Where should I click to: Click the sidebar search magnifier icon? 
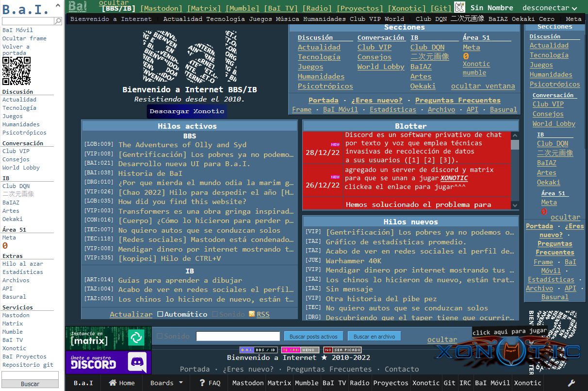click(58, 21)
